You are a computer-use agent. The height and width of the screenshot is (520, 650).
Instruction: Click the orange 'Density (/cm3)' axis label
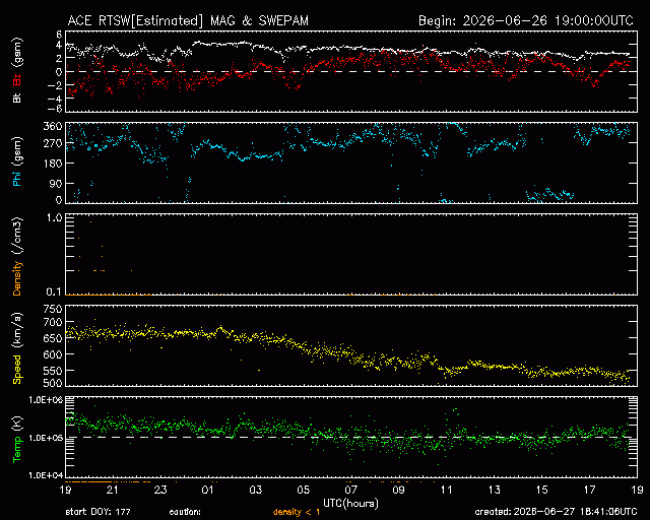[17, 256]
